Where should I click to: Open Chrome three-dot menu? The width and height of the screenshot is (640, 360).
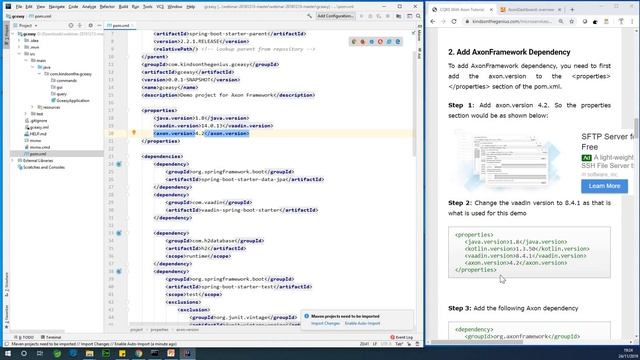point(632,21)
